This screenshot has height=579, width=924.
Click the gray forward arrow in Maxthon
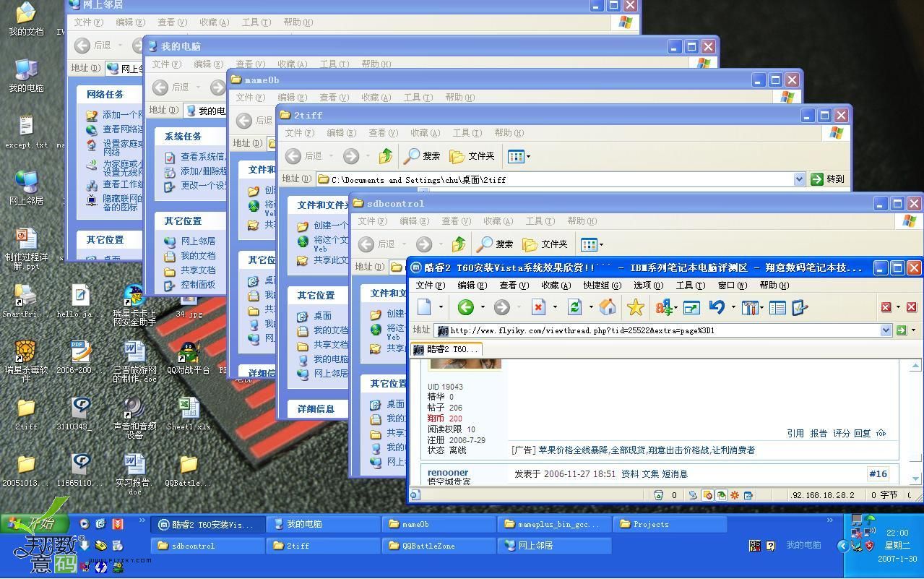[x=501, y=307]
